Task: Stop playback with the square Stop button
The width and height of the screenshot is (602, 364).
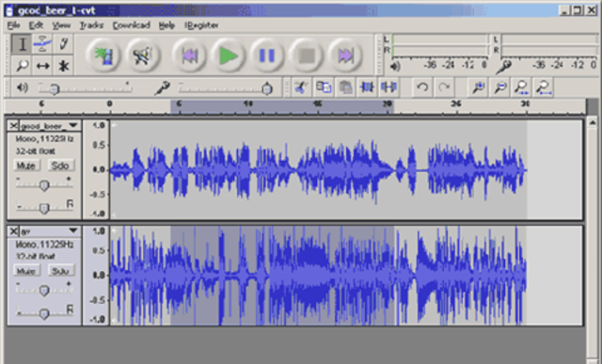Action: [x=306, y=55]
